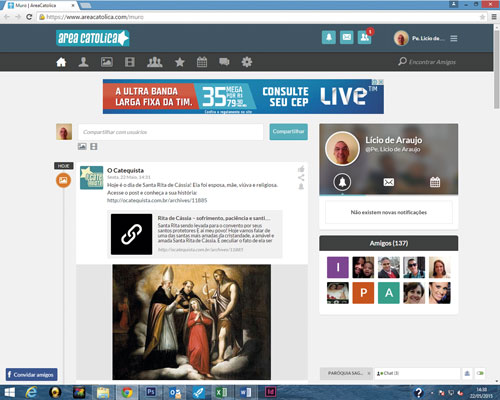The image size is (500, 400).
Task: Open the hamburger menu beside the profile name
Action: [454, 38]
